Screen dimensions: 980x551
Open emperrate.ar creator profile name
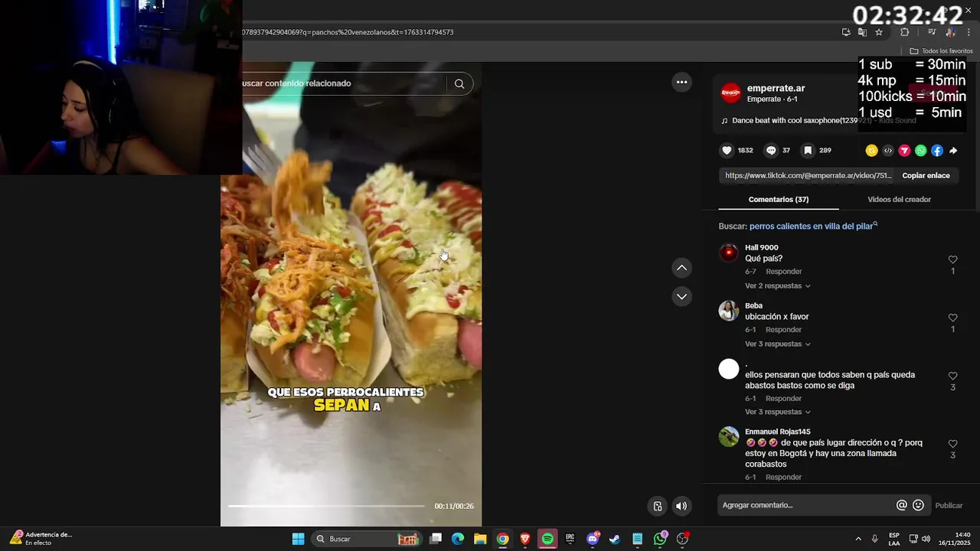point(776,88)
